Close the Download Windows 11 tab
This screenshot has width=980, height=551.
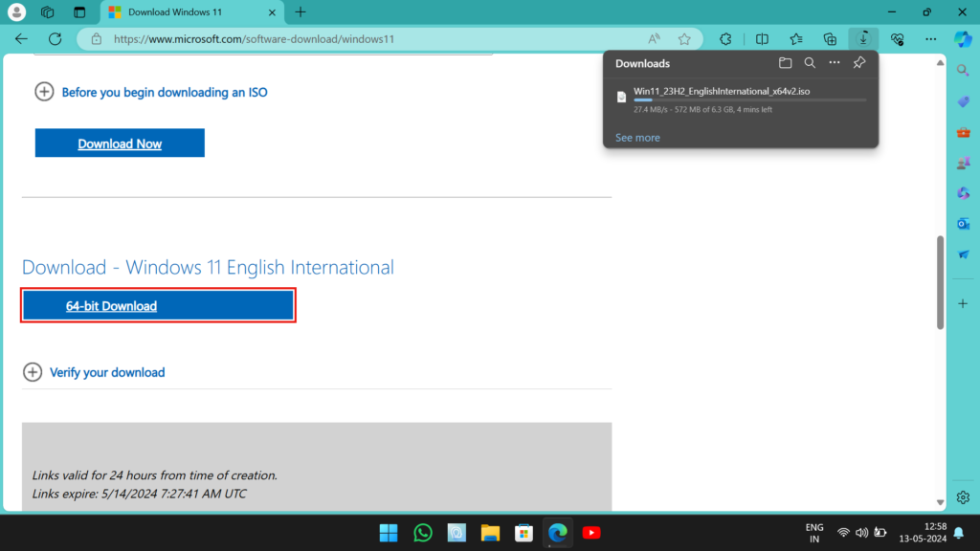click(272, 12)
